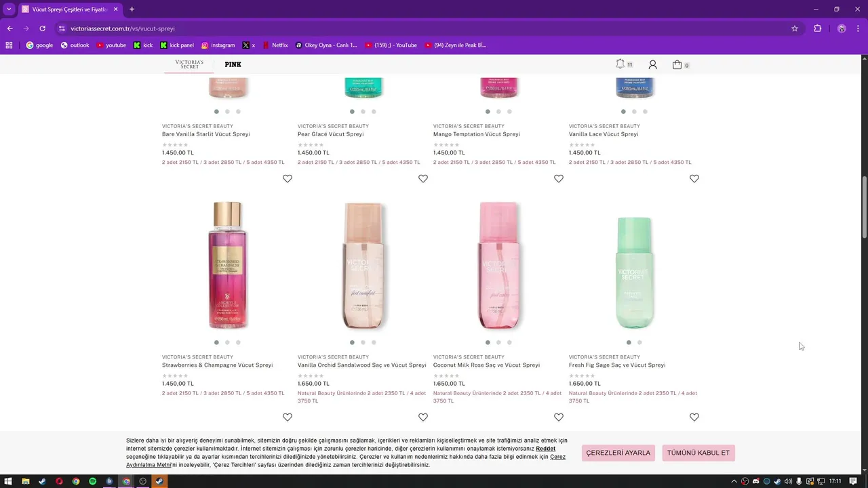Open Mango Temptation Vücut Spreyi link
This screenshot has height=488, width=868.
pos(477,134)
